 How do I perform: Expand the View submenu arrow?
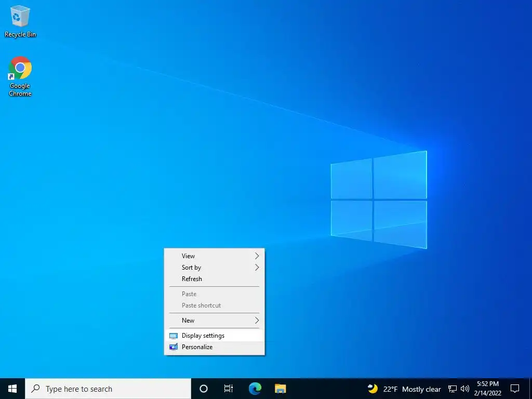[257, 256]
